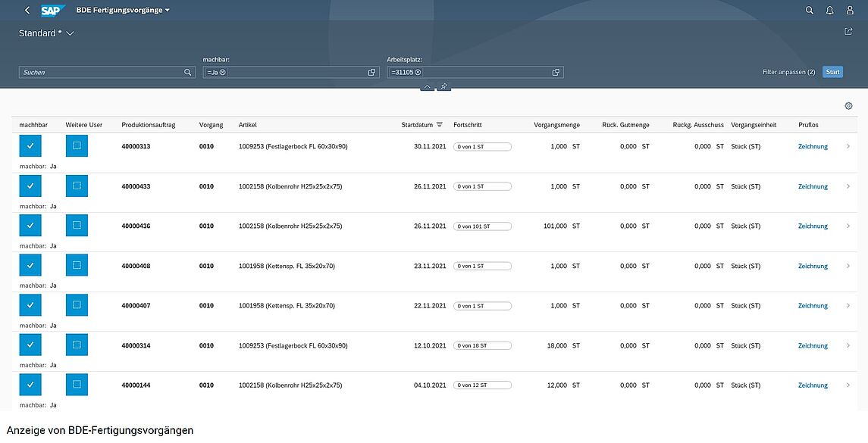868x443 pixels.
Task: Open value help for machbar filter
Action: click(x=371, y=72)
